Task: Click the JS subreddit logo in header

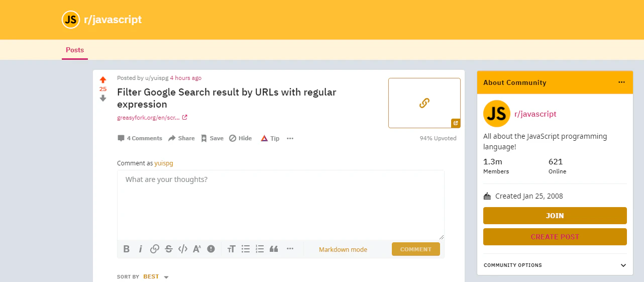Action: (x=71, y=20)
